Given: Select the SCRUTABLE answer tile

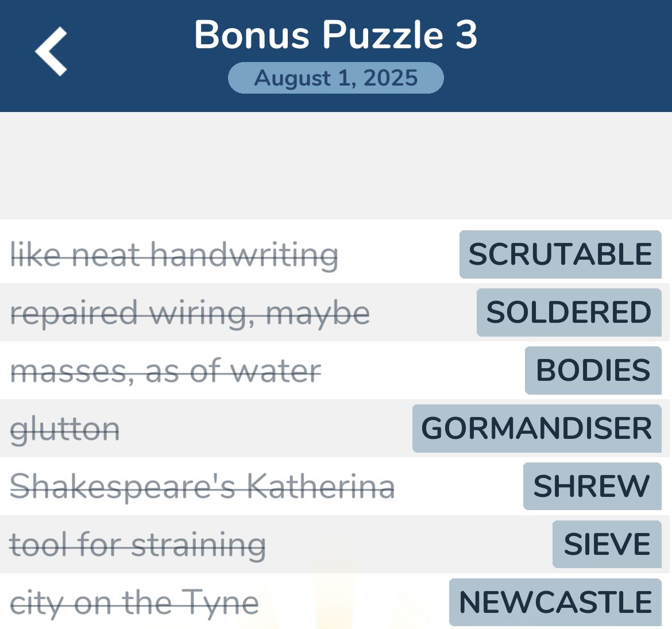Looking at the screenshot, I should click(x=560, y=254).
